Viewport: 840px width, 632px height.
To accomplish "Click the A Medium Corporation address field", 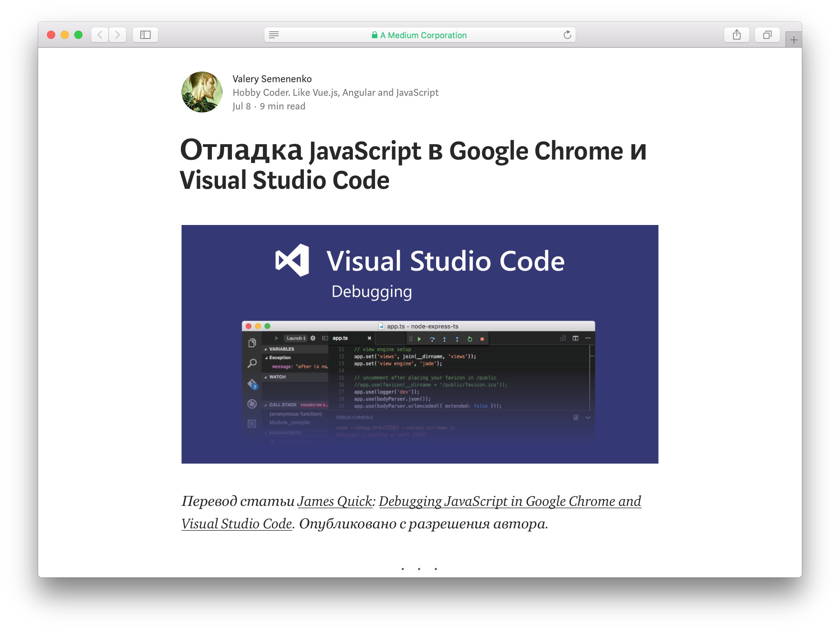I will click(420, 35).
